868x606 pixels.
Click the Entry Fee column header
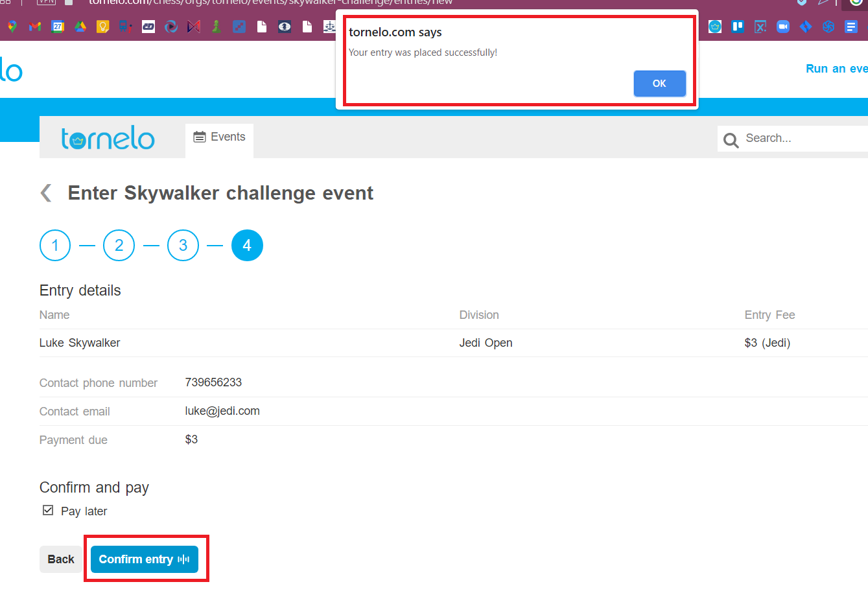tap(769, 315)
